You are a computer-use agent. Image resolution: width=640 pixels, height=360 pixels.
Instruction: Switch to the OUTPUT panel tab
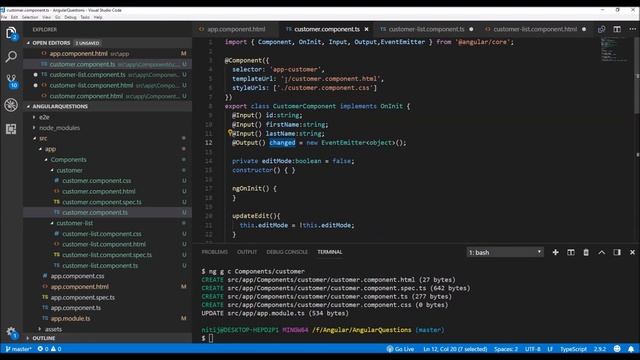click(247, 252)
